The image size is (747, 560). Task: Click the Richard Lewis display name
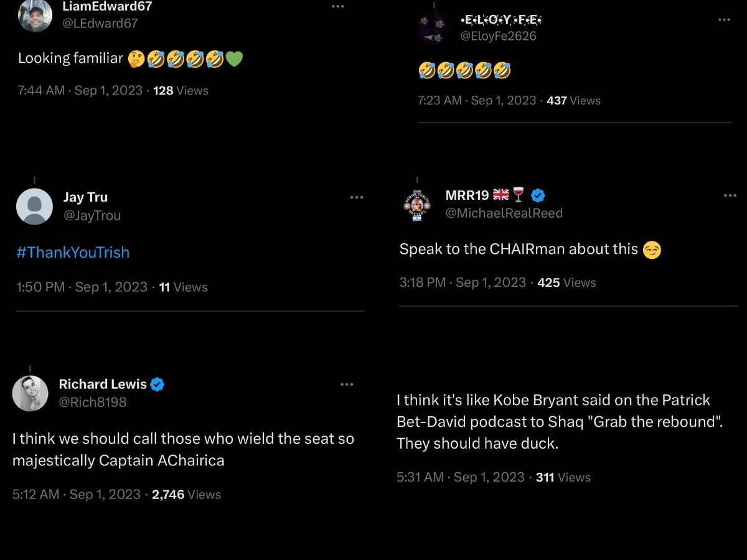tap(103, 384)
